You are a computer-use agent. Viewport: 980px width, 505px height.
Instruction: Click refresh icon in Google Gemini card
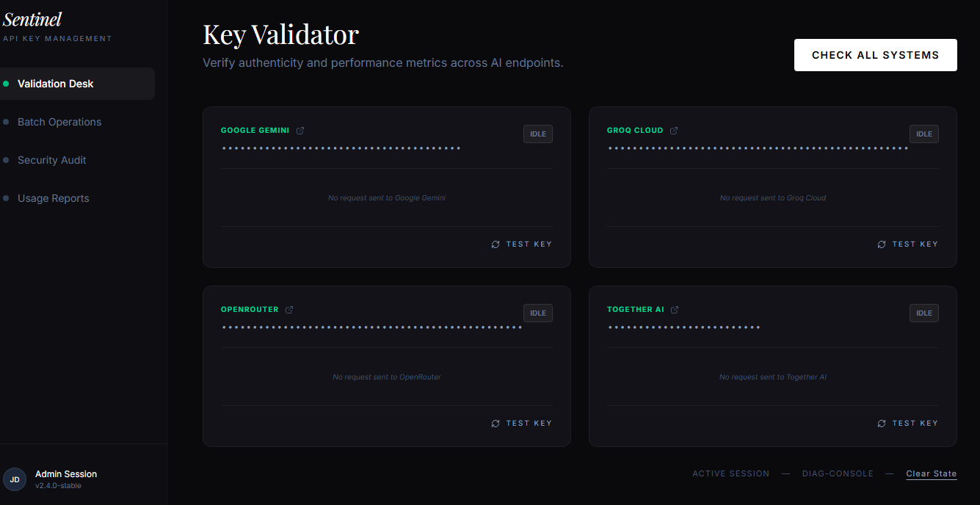496,244
